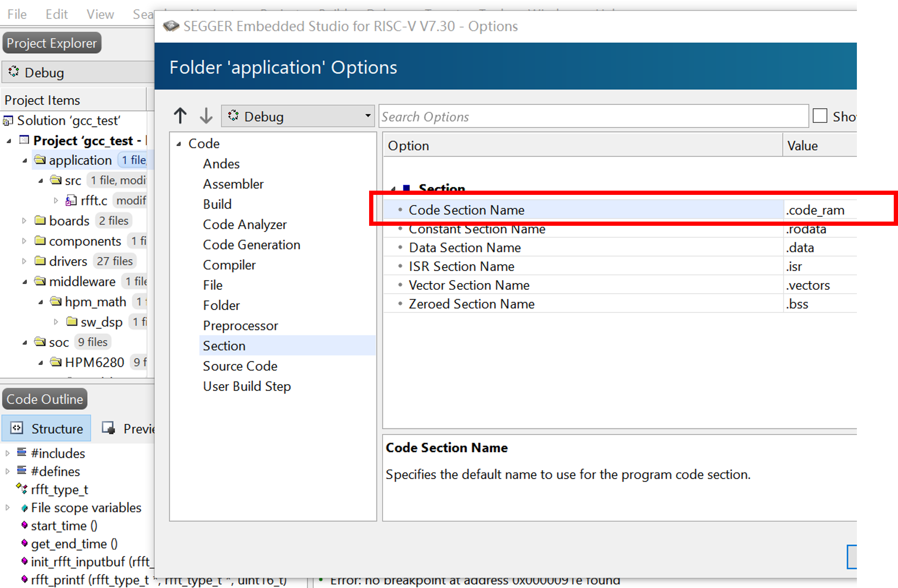Click the Search Options input field
This screenshot has width=898, height=588.
click(593, 116)
